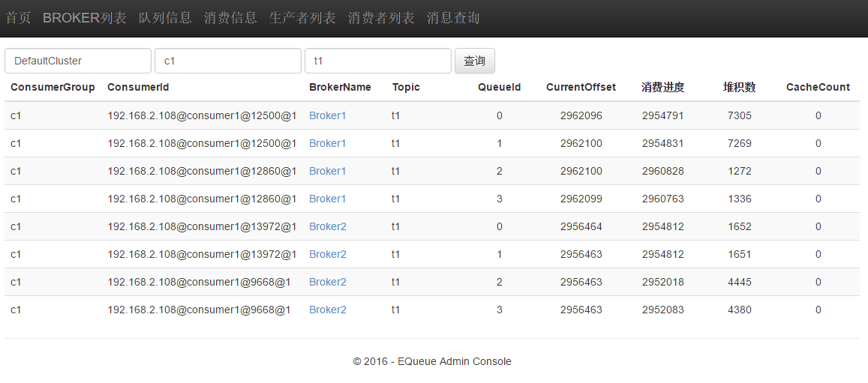Go to the 首页 home page
The height and width of the screenshot is (383, 868).
18,18
